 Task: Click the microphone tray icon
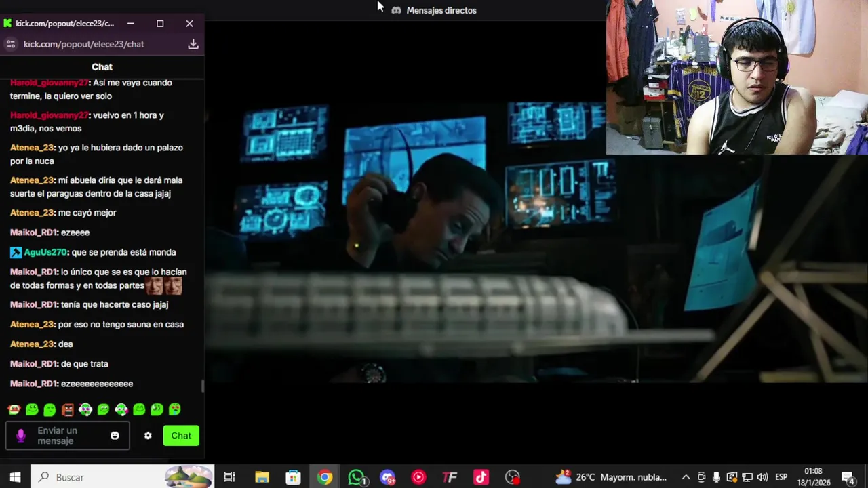(716, 477)
